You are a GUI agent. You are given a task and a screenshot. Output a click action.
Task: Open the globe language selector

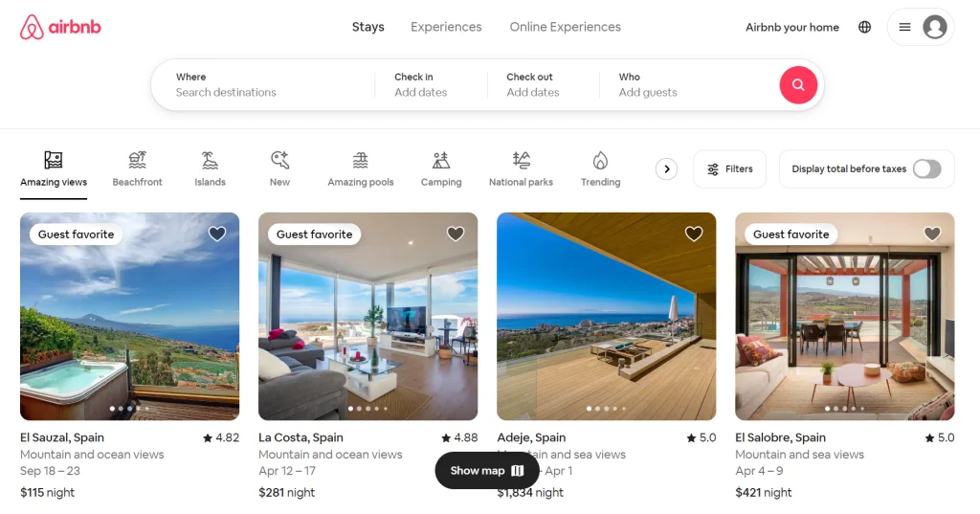pos(864,27)
